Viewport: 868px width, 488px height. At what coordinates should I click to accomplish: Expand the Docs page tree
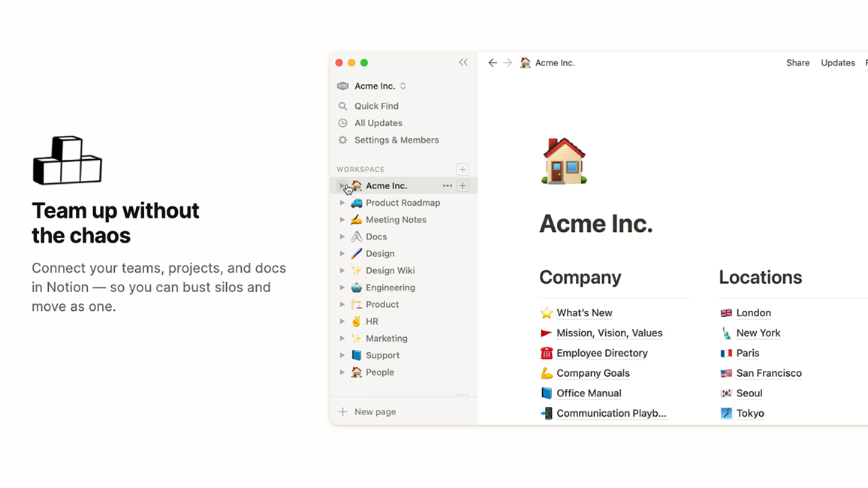coord(343,236)
